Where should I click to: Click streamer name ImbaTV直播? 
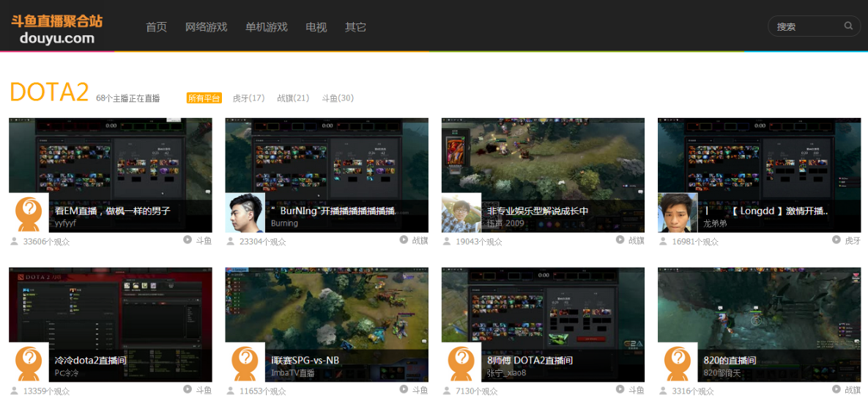coord(292,373)
